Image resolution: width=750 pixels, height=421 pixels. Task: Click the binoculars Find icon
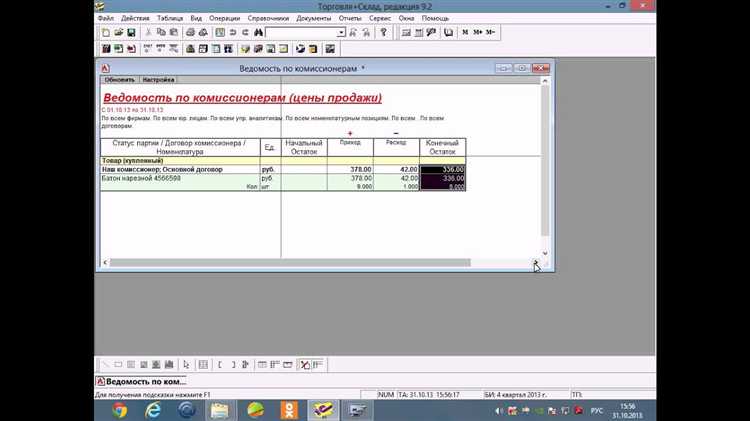258,33
